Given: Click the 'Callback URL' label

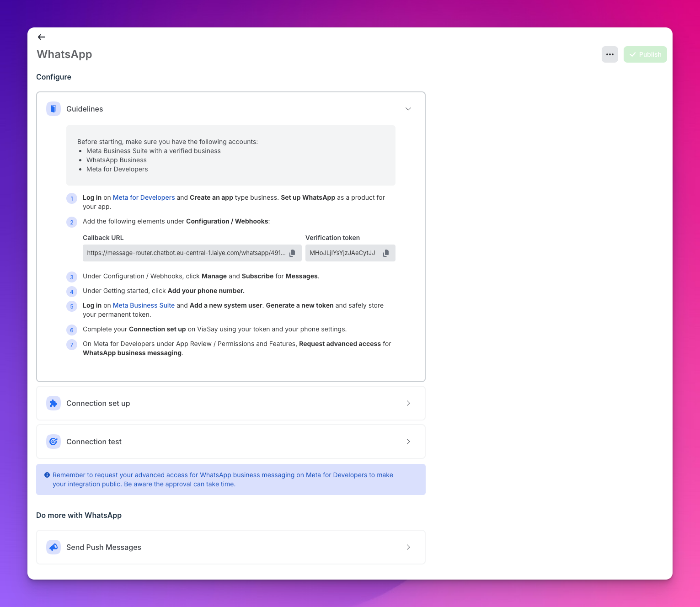Looking at the screenshot, I should (x=103, y=238).
